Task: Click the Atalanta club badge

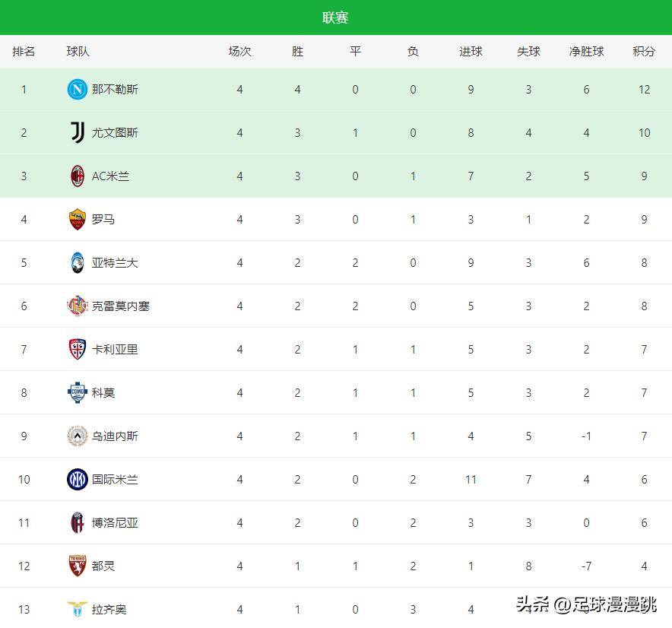Action: (x=78, y=263)
